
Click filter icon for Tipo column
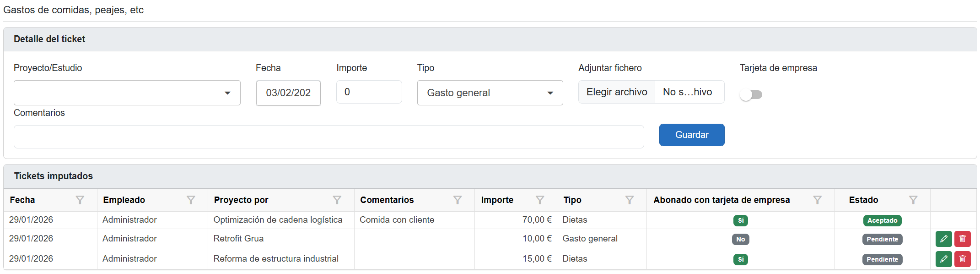click(630, 200)
